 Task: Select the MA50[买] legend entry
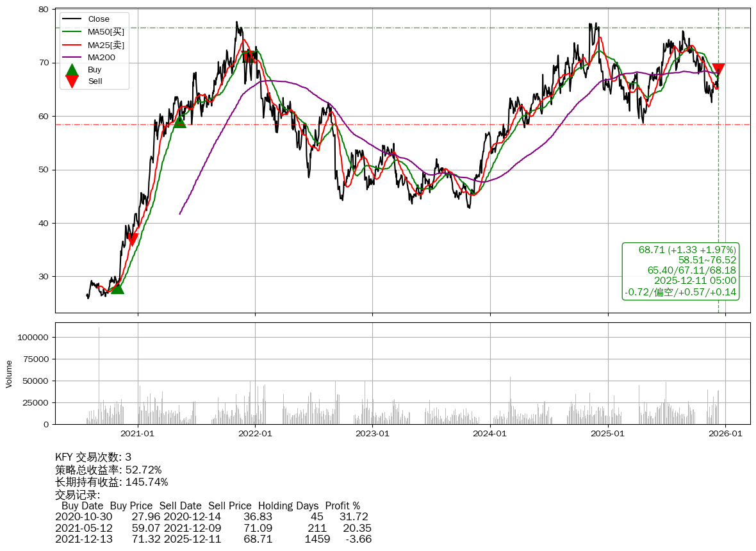pyautogui.click(x=106, y=32)
